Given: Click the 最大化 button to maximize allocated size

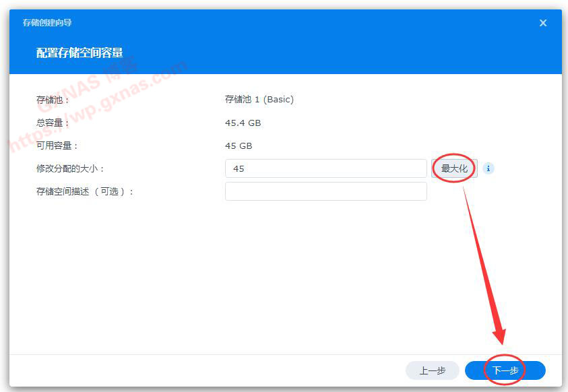Looking at the screenshot, I should tap(453, 168).
